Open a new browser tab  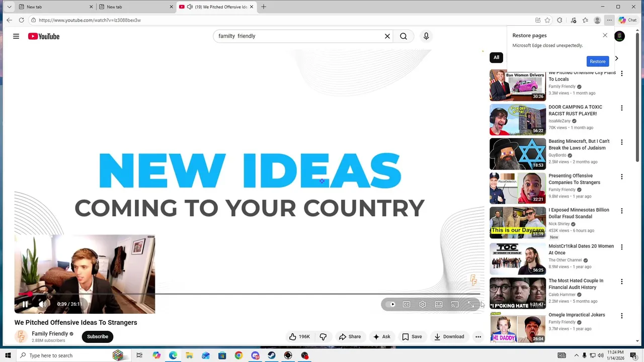click(264, 7)
